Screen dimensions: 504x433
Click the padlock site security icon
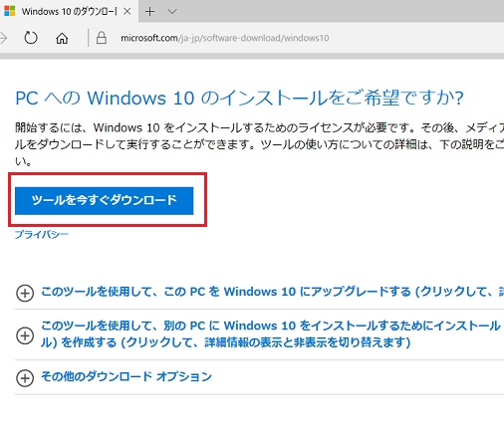pos(102,38)
